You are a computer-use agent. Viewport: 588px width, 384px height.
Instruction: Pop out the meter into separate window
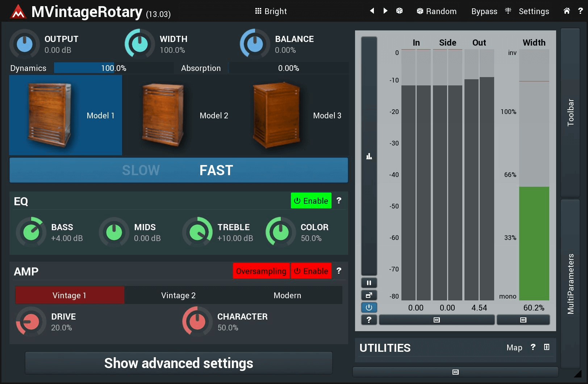coord(369,295)
